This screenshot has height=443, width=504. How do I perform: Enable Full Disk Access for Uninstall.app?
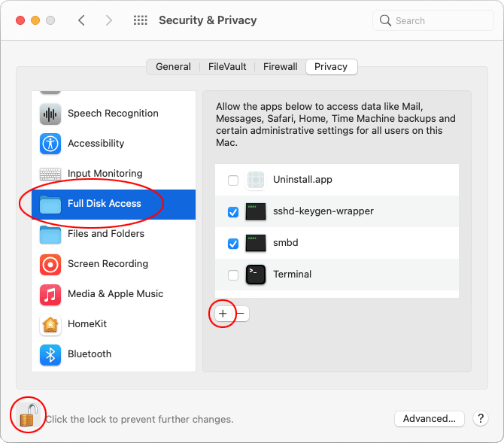pyautogui.click(x=233, y=181)
